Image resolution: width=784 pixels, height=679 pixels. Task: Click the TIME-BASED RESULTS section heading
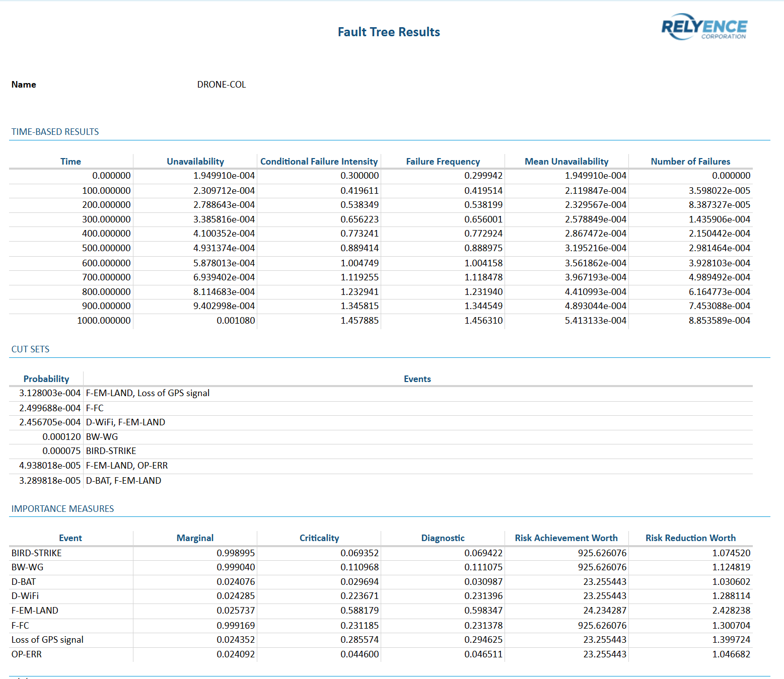tap(55, 131)
